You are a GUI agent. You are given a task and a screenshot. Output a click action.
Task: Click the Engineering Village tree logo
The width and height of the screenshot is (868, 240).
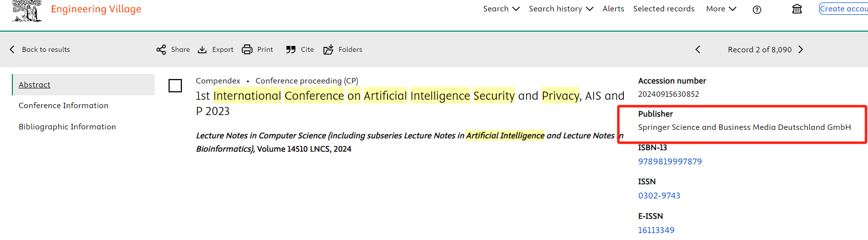click(27, 10)
